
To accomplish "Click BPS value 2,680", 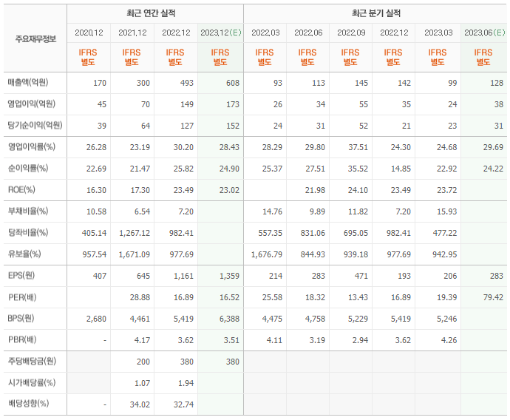I will tap(96, 319).
